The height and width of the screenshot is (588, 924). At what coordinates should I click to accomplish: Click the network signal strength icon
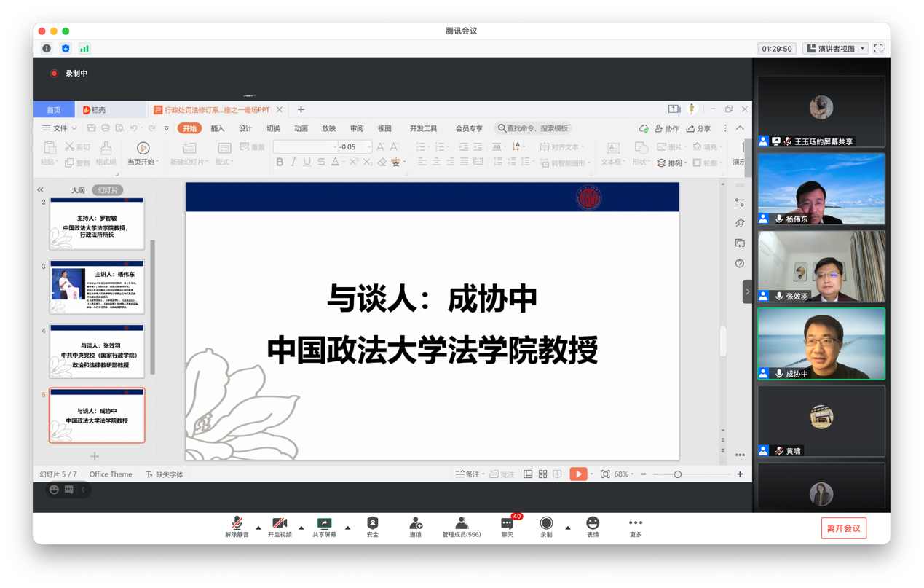[84, 49]
